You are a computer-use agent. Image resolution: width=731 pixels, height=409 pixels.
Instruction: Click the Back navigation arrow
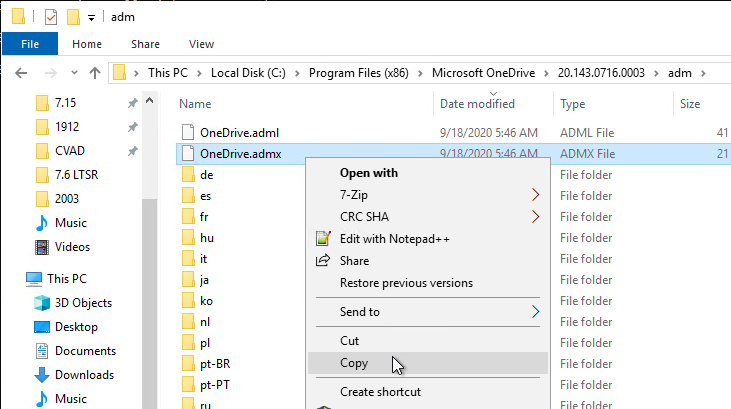coord(21,73)
